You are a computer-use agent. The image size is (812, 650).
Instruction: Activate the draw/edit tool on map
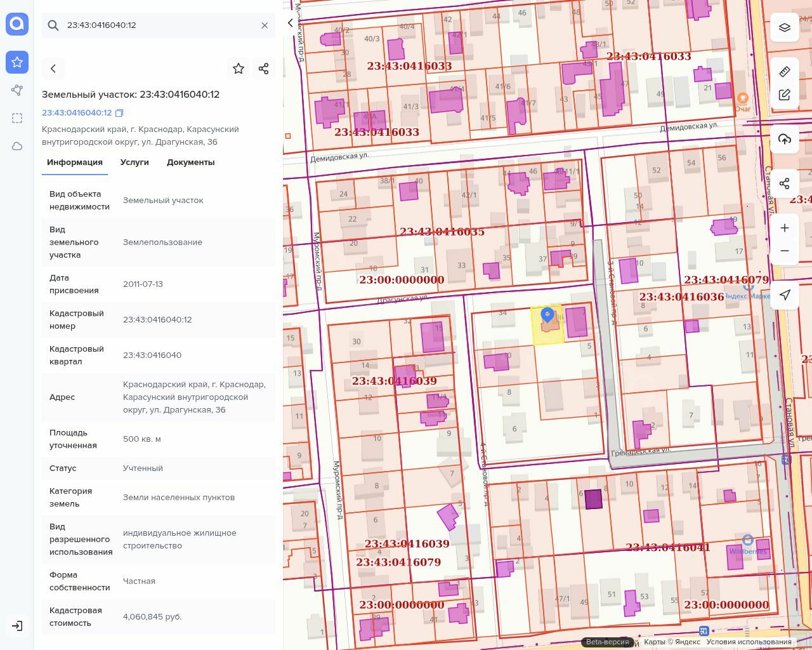point(785,95)
